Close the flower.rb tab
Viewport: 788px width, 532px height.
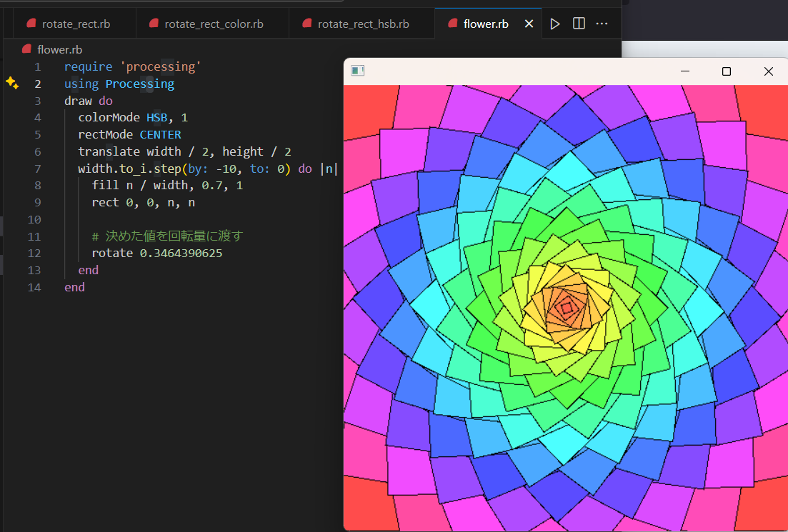pyautogui.click(x=529, y=24)
